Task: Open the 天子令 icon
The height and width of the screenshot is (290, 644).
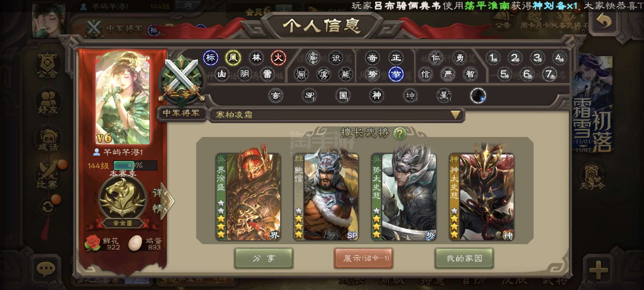Action: pos(591,177)
